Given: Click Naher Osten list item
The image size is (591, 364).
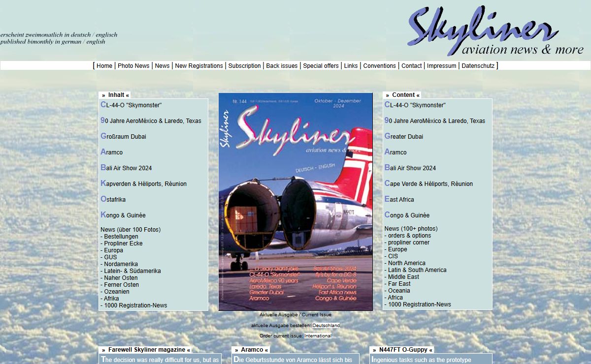Looking at the screenshot, I should [x=119, y=278].
